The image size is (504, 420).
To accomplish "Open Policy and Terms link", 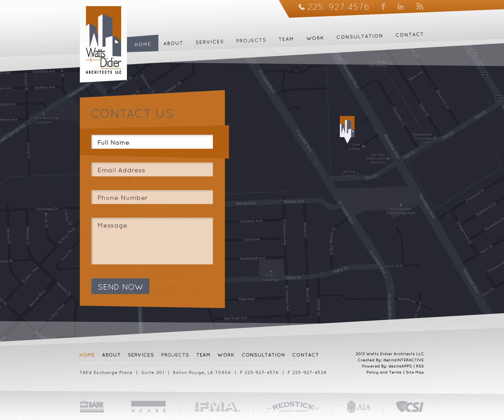I will 384,372.
